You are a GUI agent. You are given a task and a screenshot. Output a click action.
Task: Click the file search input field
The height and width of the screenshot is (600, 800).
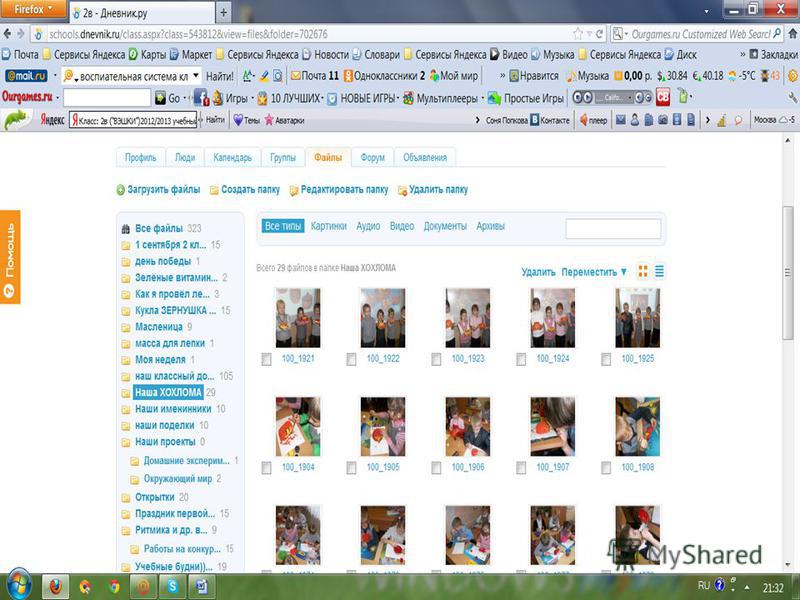tap(613, 229)
